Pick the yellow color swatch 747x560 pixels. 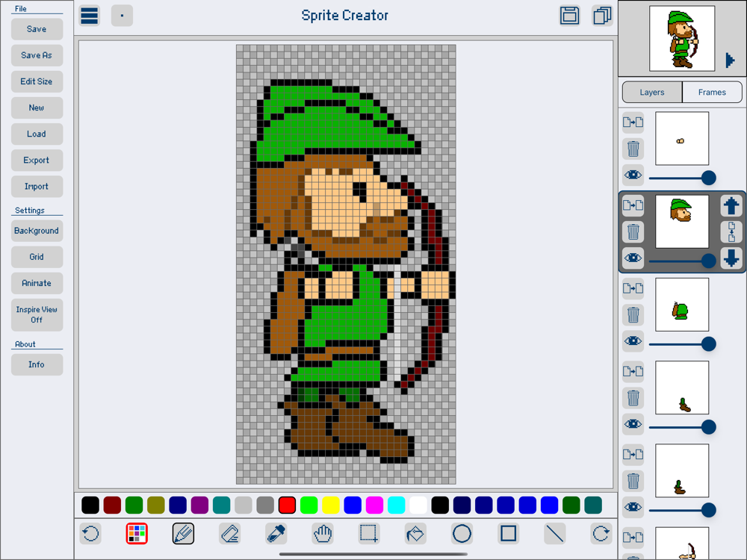(331, 505)
